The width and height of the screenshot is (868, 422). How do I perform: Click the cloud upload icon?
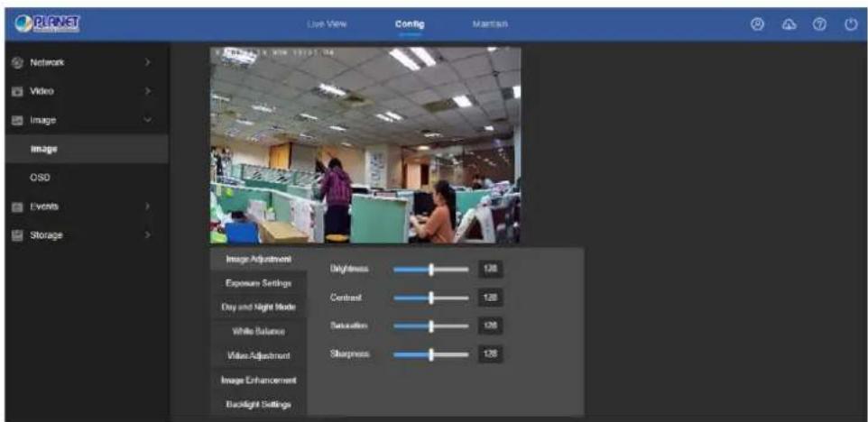[789, 23]
